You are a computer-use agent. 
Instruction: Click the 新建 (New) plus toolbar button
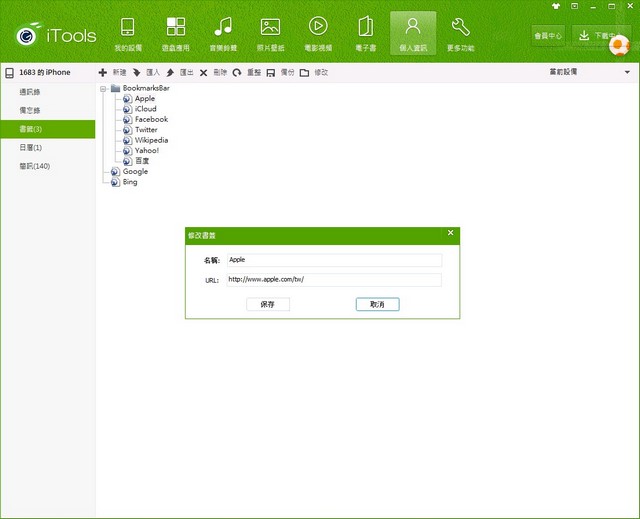coord(112,73)
